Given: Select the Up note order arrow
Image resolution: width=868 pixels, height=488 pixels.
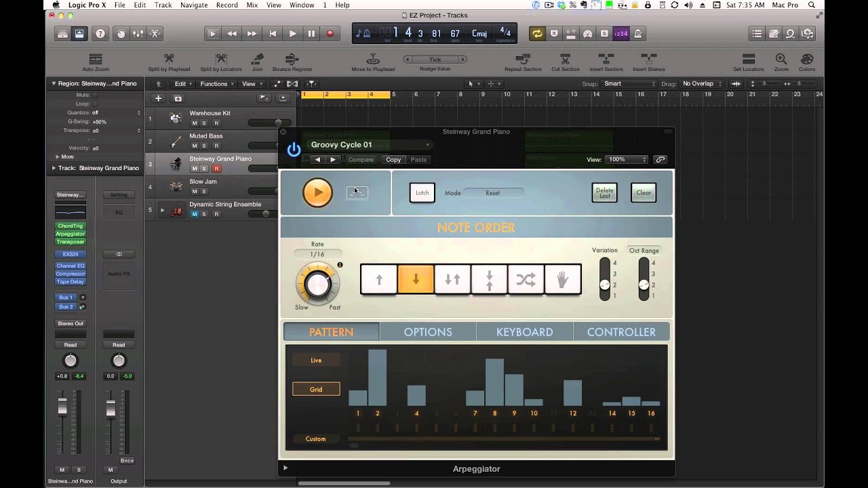Looking at the screenshot, I should pyautogui.click(x=379, y=279).
